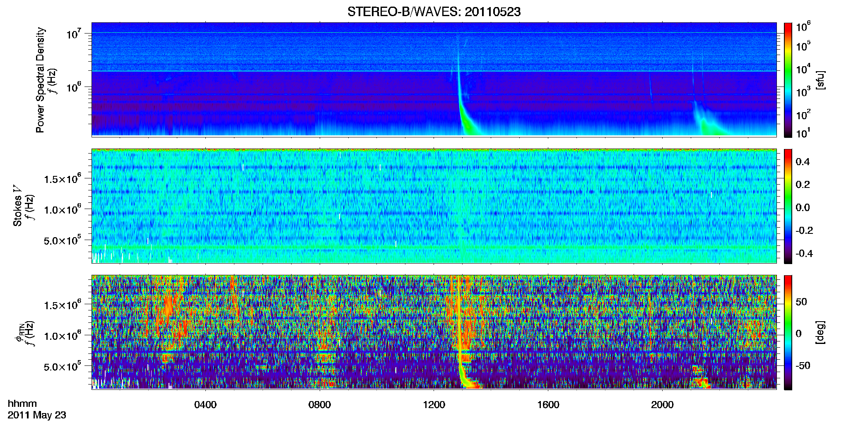Click the STEREO-B/WAVES: 20110523 plot title

tap(434, 12)
